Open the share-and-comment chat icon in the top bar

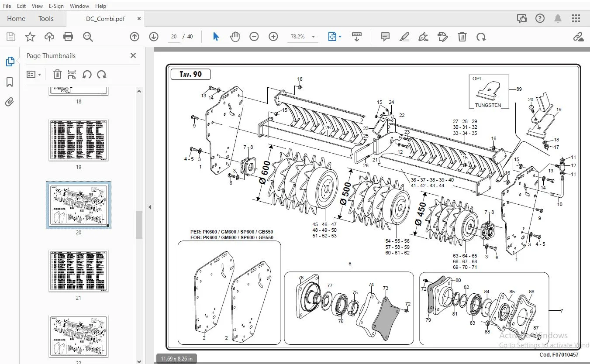point(522,18)
